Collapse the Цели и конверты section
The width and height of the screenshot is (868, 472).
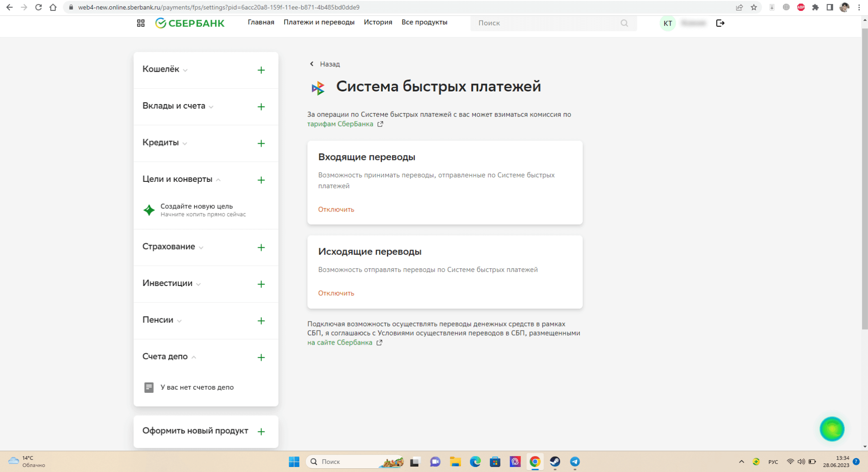181,179
